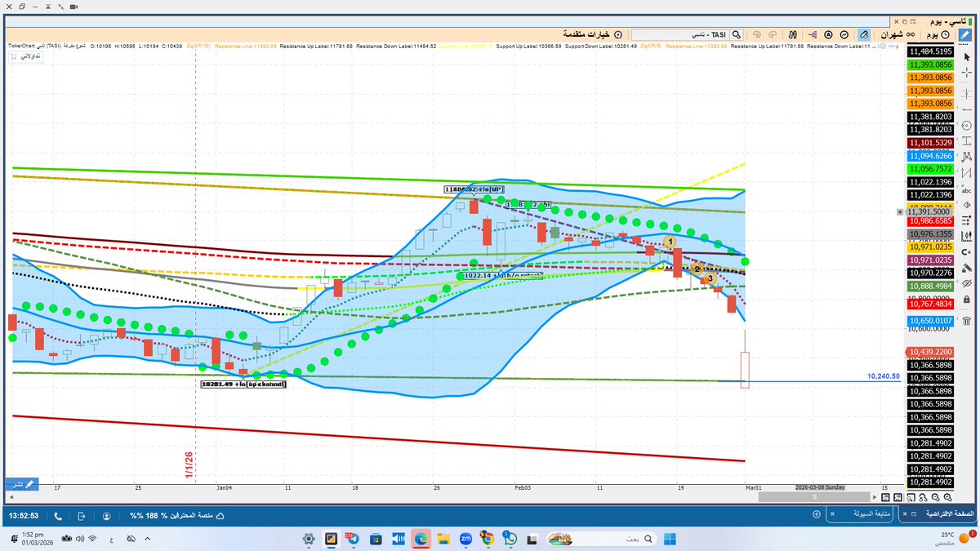This screenshot has height=551, width=980.
Task: Open Windows Start menu
Action: click(669, 539)
